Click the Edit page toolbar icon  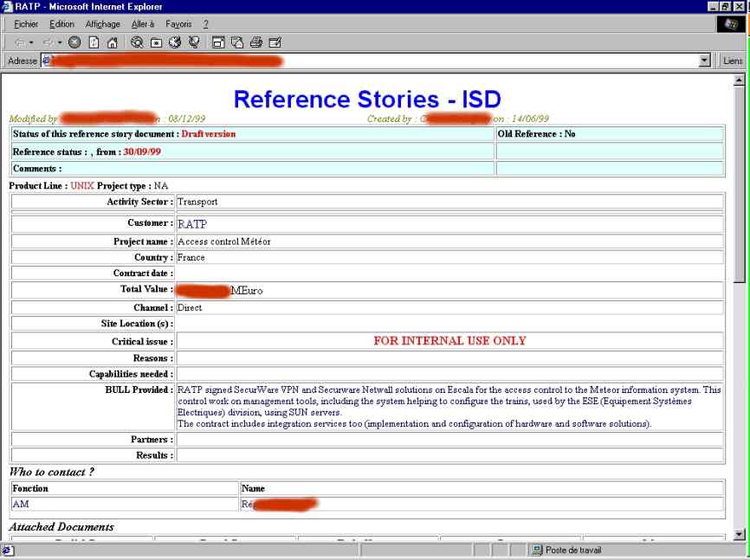(x=275, y=42)
